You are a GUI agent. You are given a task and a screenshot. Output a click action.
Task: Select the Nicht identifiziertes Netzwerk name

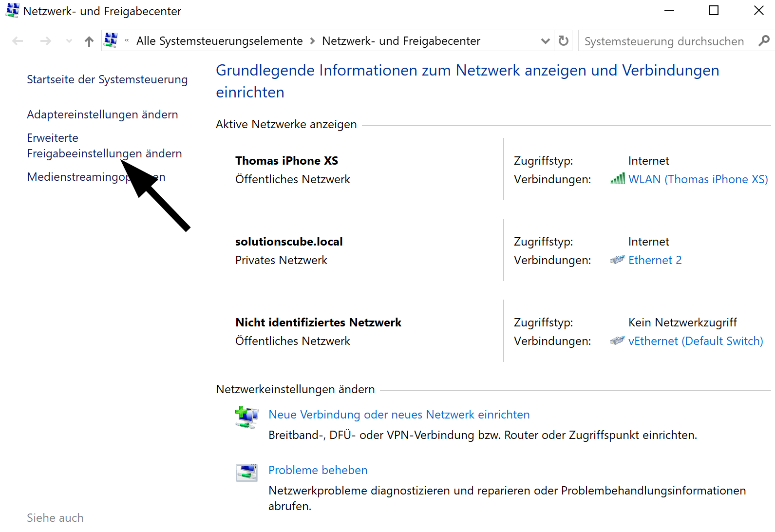click(x=318, y=323)
